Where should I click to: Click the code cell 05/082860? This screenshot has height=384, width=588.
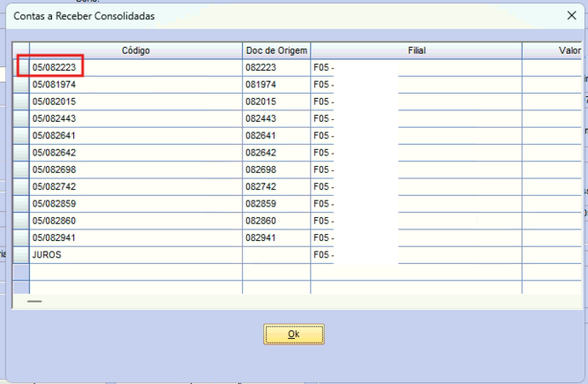click(x=136, y=221)
